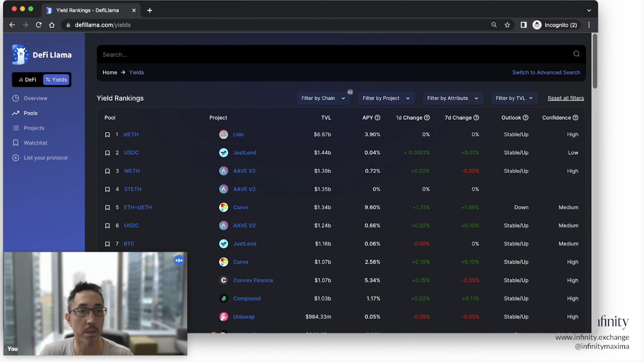644x362 pixels.
Task: Open new browser tab with plus
Action: (149, 10)
